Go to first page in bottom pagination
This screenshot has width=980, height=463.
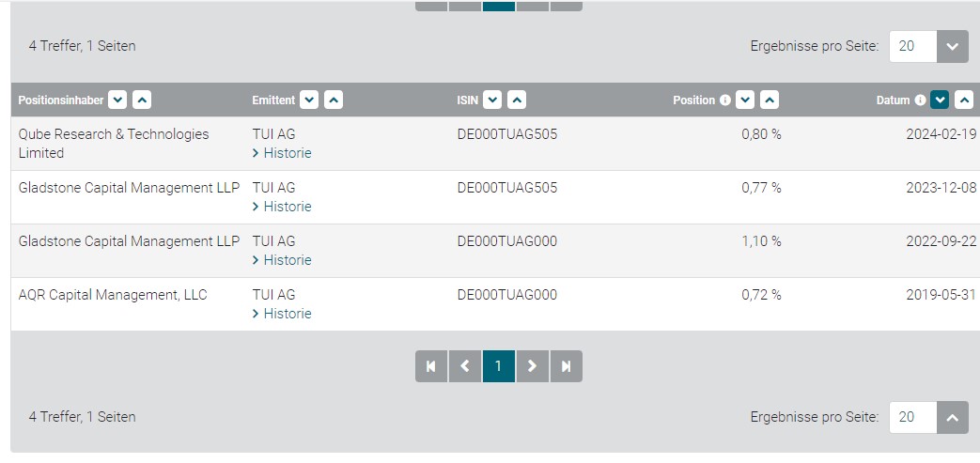coord(431,366)
